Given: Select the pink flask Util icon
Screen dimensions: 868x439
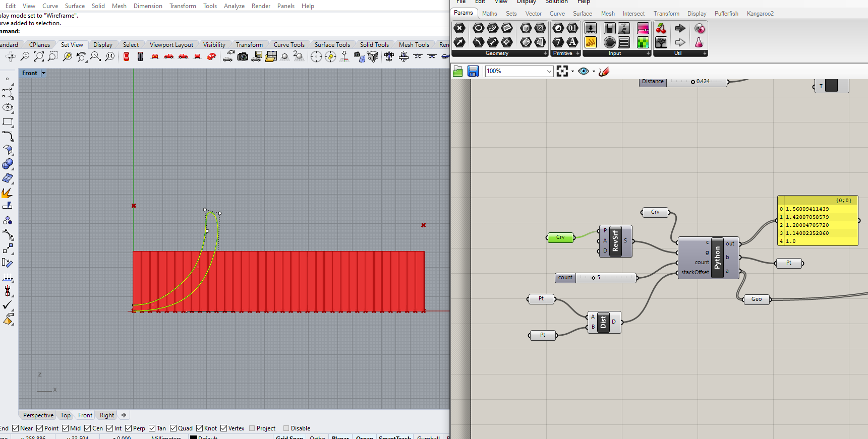Looking at the screenshot, I should click(x=699, y=42).
